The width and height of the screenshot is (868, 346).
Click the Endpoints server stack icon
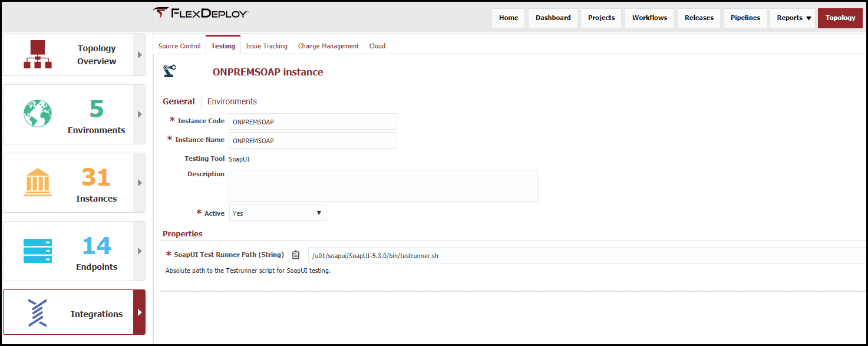pyautogui.click(x=38, y=251)
